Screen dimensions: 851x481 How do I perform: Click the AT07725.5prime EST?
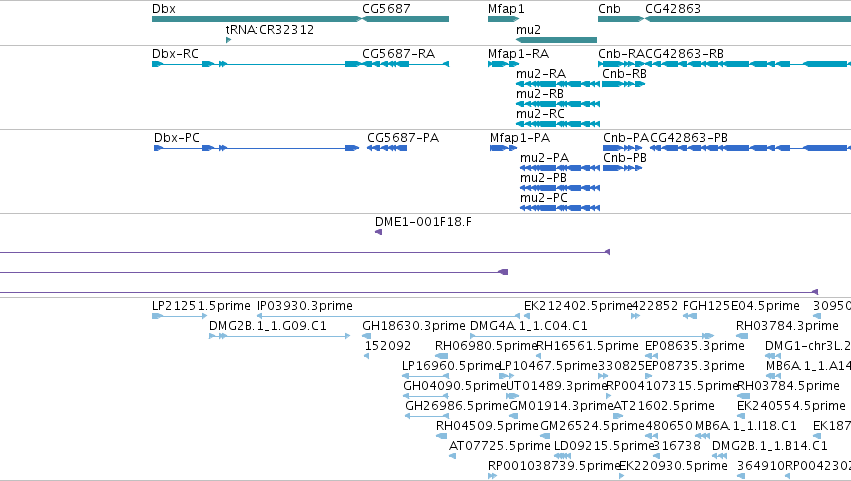tap(453, 457)
